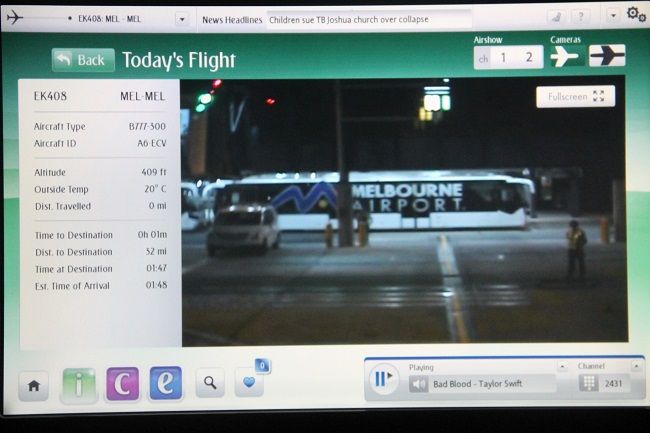650x433 pixels.
Task: Mute audio with the speaker icon
Action: coord(418,384)
